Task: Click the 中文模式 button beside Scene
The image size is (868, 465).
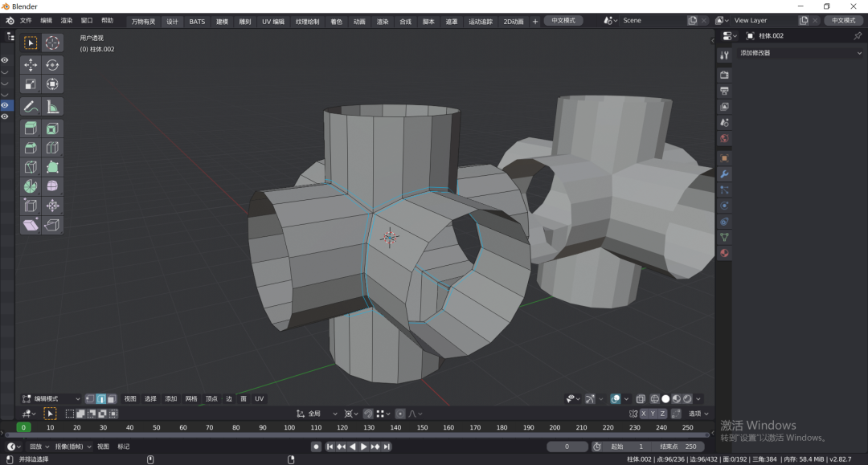Action: (563, 21)
